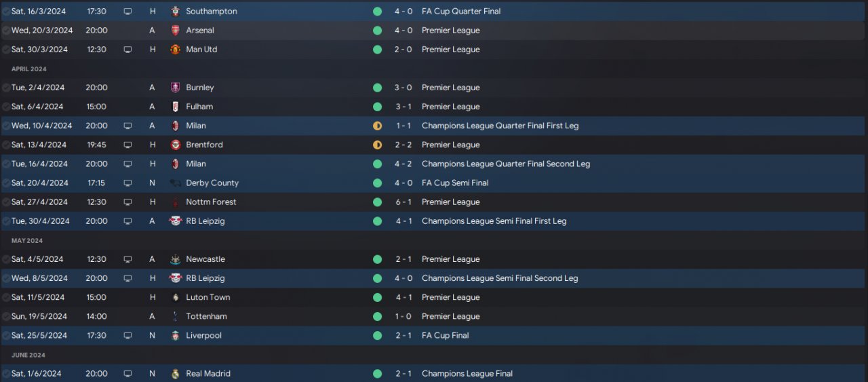Click TV icon on Champions League Final row

[127, 374]
